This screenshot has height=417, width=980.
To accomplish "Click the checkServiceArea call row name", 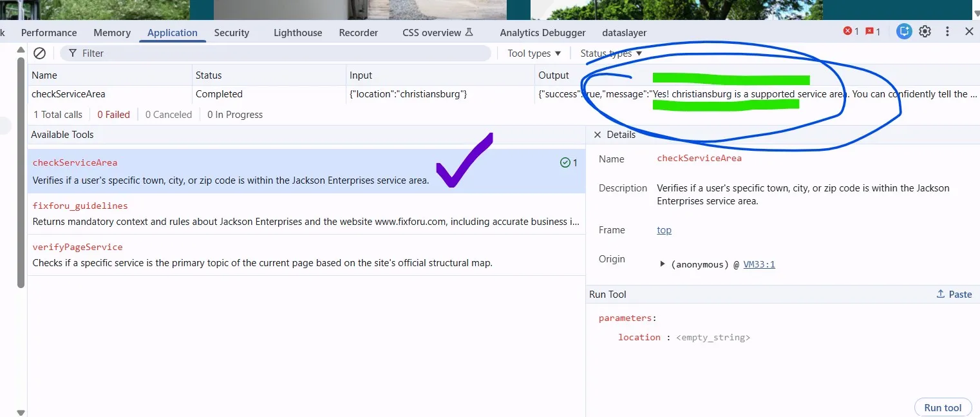I will tap(68, 94).
